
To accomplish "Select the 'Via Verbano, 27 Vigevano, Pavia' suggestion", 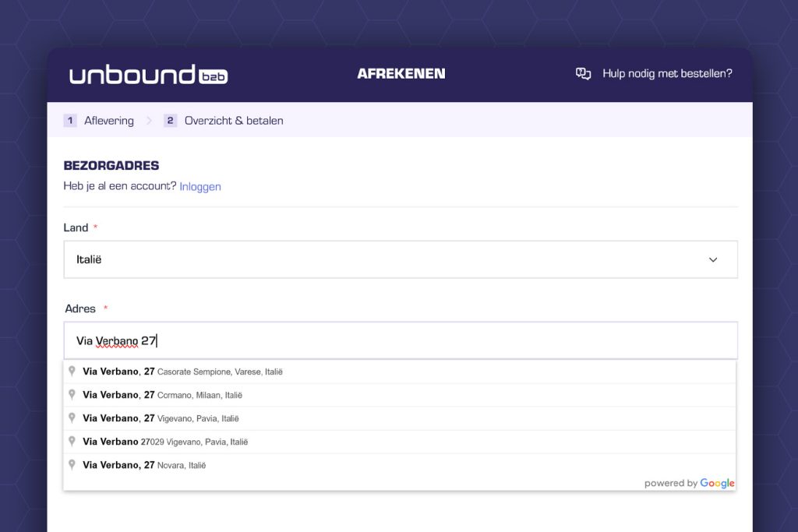I will click(x=161, y=418).
